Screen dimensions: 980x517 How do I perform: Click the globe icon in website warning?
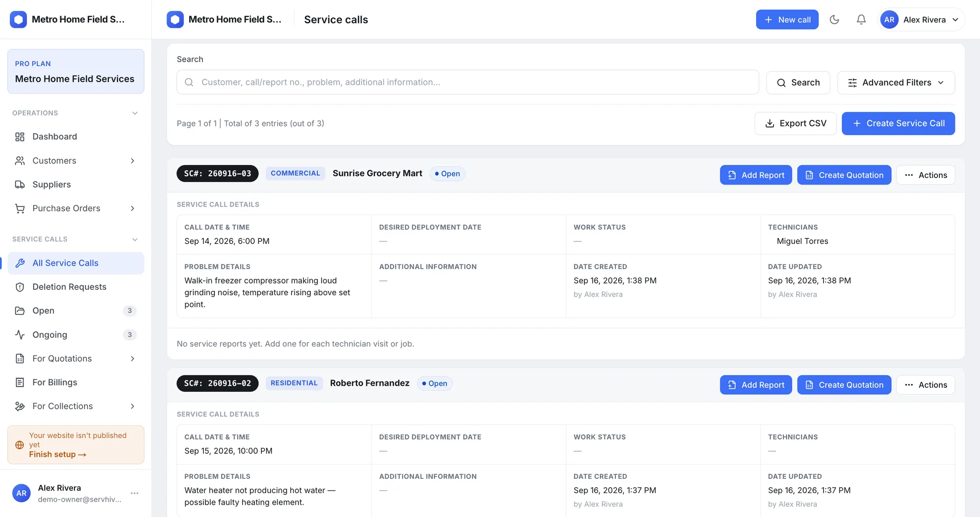[x=20, y=445]
